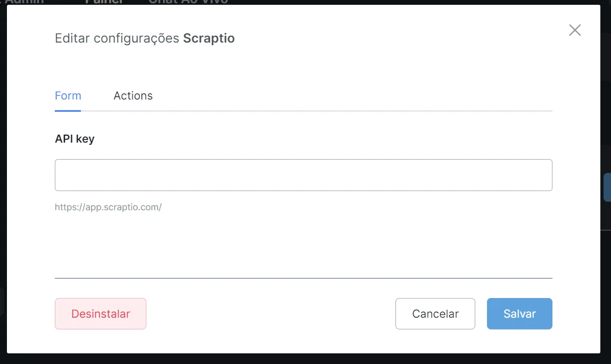Click the Editar configurações Scraptio heading

pos(145,38)
